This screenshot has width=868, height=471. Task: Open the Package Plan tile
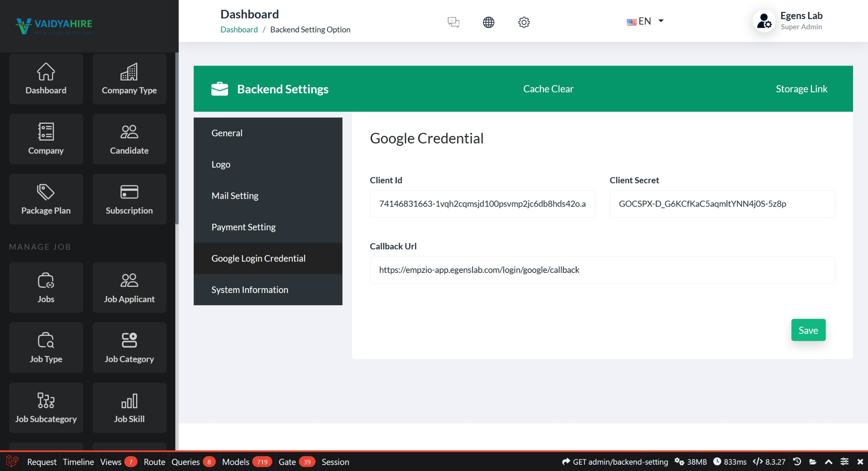point(46,199)
